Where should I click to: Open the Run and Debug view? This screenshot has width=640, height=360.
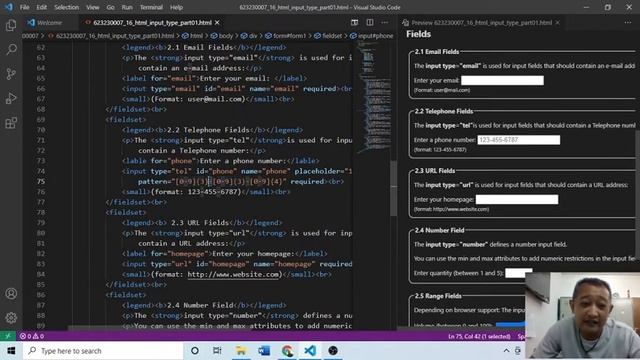[x=11, y=98]
